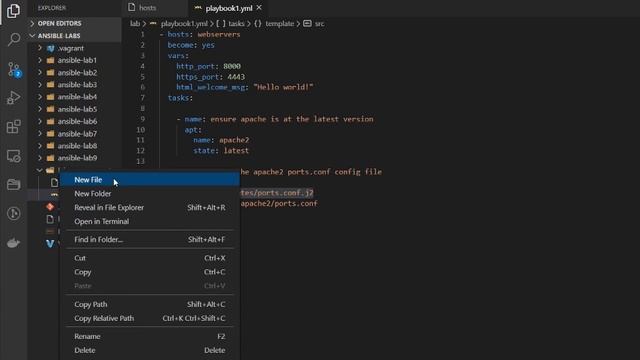Select Reveal in File Explorer
Viewport: 640px width, 360px height.
(149, 207)
